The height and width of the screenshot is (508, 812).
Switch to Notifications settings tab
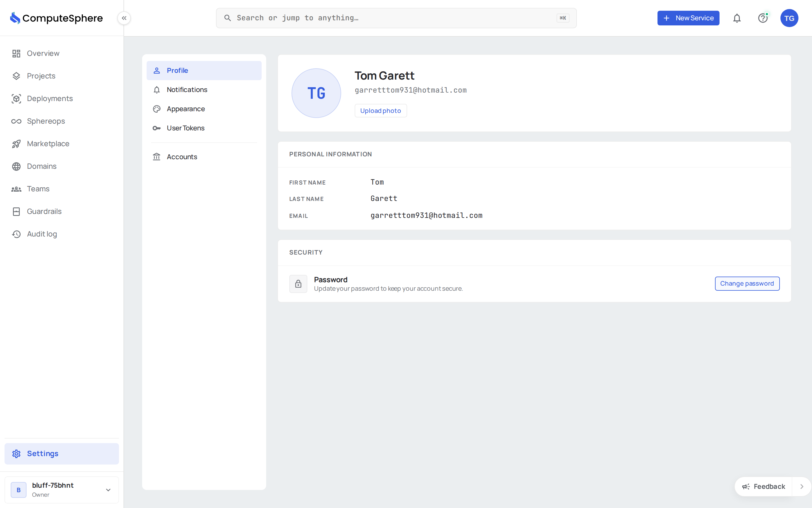(204, 90)
